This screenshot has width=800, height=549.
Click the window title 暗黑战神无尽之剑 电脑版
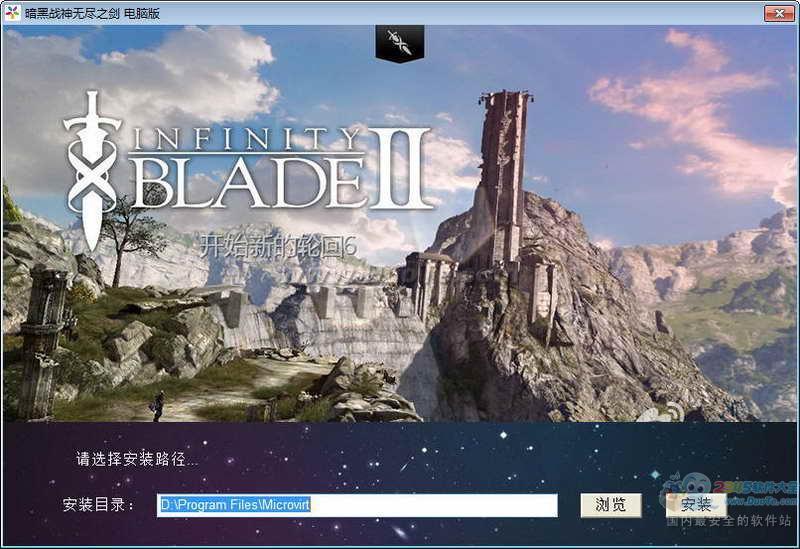(92, 13)
